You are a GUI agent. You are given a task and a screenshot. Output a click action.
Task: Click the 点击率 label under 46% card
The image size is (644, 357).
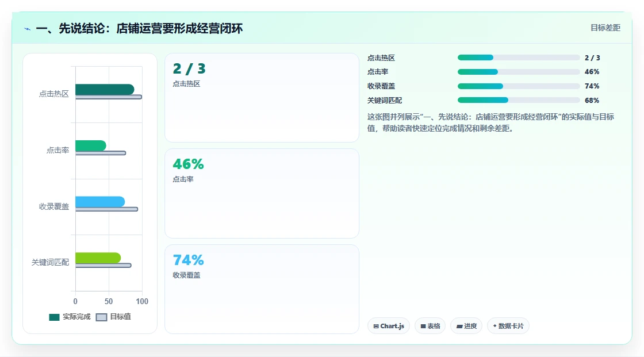point(183,179)
